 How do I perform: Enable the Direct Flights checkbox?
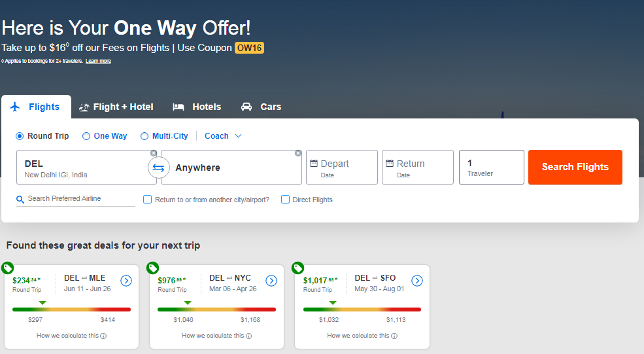click(x=286, y=200)
